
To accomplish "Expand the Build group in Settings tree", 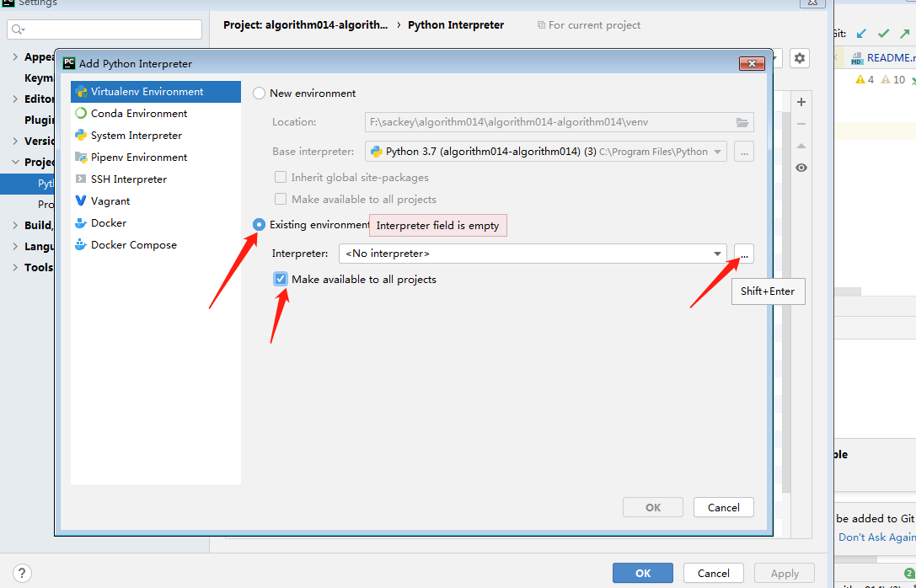I will click(x=15, y=225).
